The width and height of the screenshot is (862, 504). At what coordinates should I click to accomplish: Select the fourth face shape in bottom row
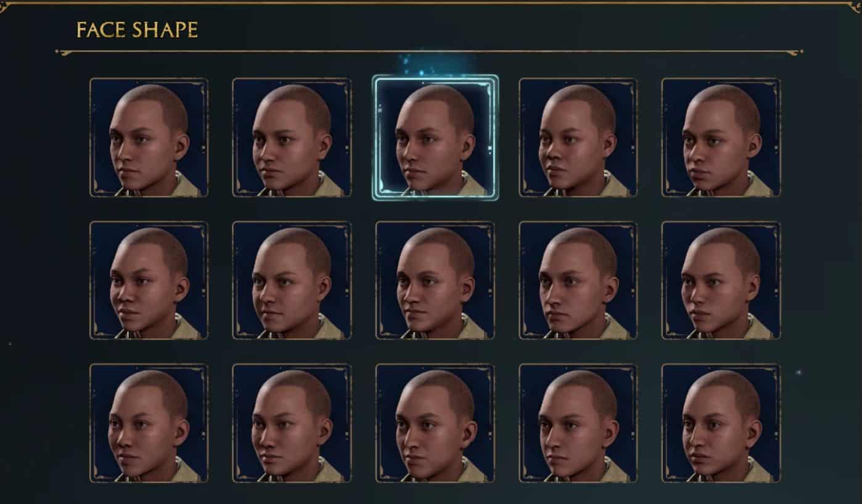click(578, 423)
